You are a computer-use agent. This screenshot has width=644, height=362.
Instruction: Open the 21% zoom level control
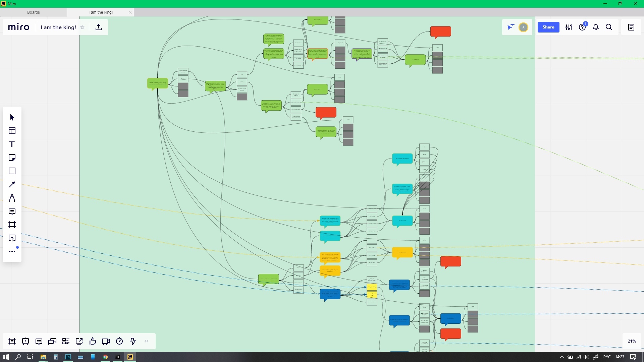pos(632,341)
